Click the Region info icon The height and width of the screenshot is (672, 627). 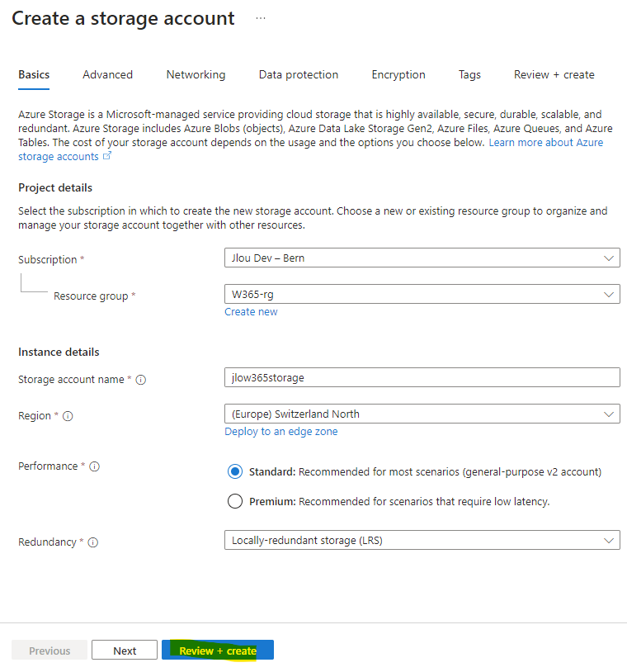(x=68, y=416)
